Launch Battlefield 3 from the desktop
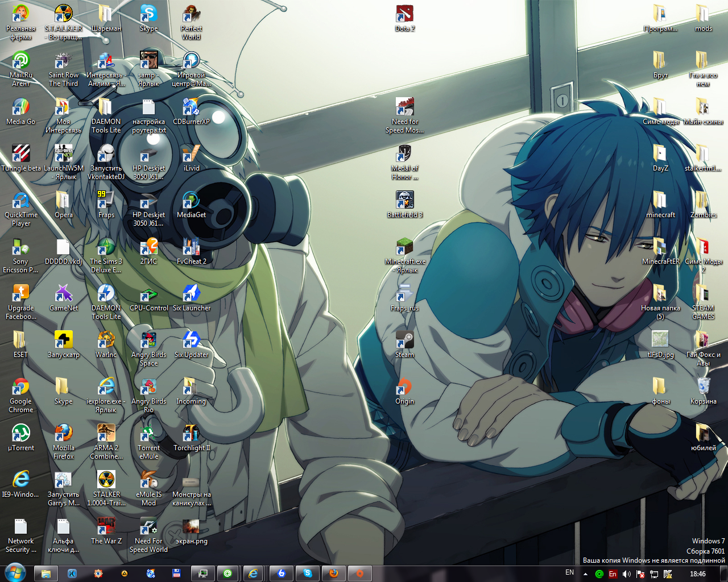The width and height of the screenshot is (728, 582). point(404,204)
